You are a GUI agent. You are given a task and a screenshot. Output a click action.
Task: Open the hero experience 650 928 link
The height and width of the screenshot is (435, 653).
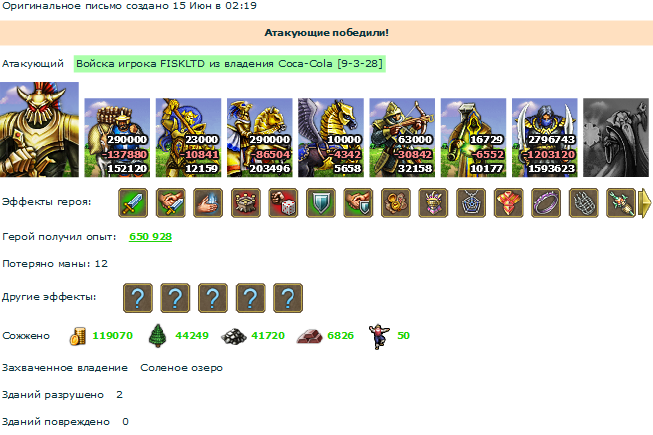click(150, 236)
